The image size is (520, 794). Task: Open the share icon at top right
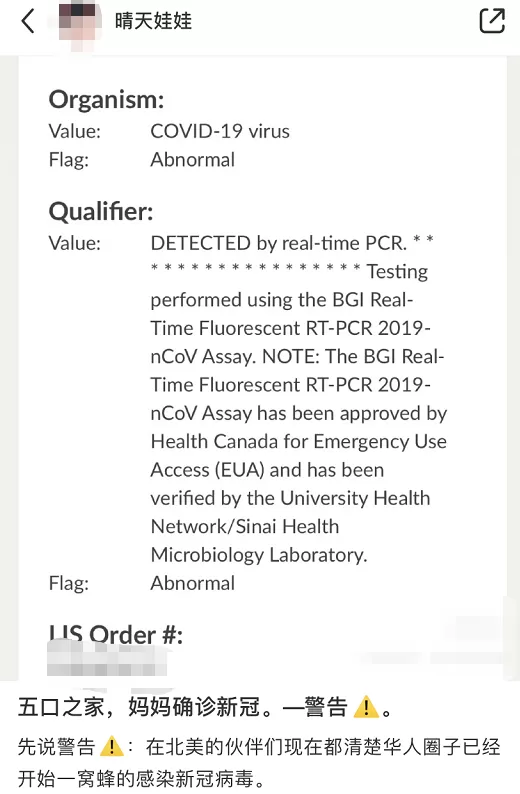click(492, 21)
